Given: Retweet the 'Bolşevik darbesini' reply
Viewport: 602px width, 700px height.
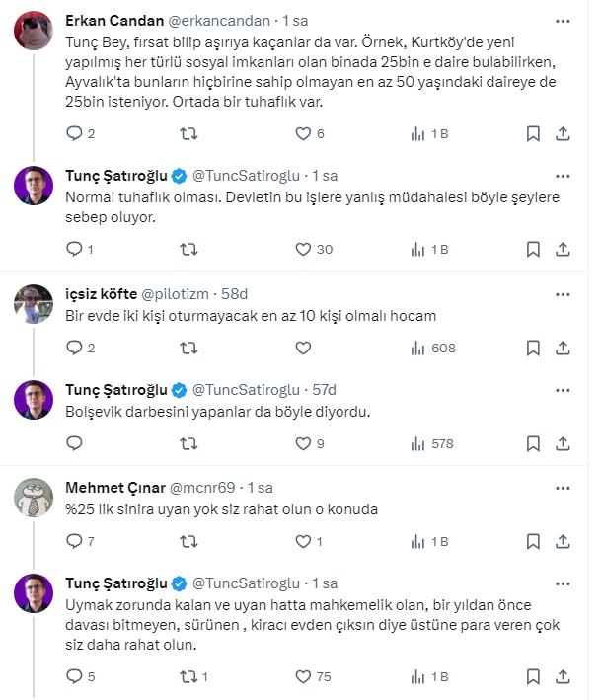Looking at the screenshot, I should pos(189,444).
